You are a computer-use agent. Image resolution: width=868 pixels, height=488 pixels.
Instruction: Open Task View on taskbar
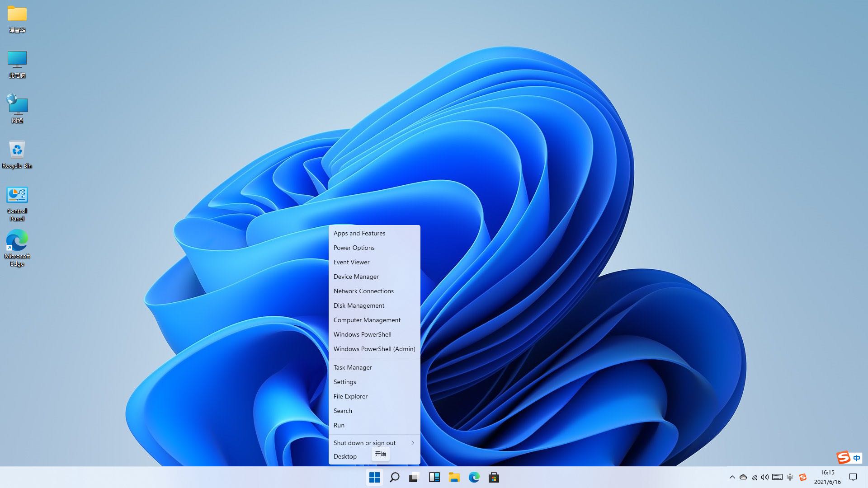tap(414, 477)
